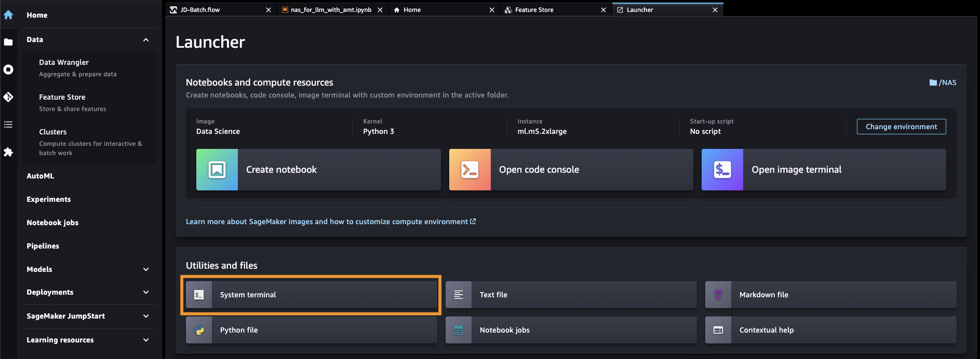The width and height of the screenshot is (980, 359).
Task: Open Contextual help utility
Action: [x=831, y=330]
